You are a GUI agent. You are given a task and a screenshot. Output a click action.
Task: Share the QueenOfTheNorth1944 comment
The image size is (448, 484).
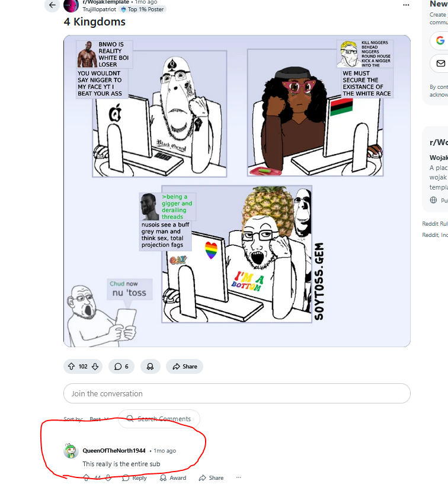point(212,478)
